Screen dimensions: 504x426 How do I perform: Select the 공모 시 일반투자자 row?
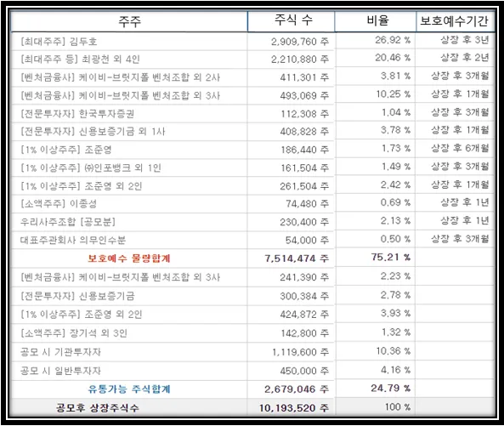60,371
